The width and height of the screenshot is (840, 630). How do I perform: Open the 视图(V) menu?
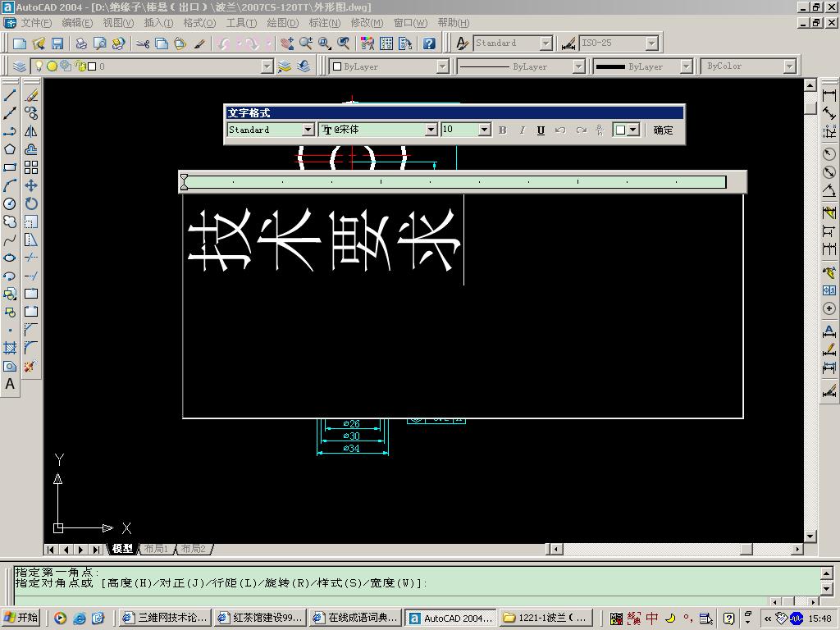coord(118,23)
